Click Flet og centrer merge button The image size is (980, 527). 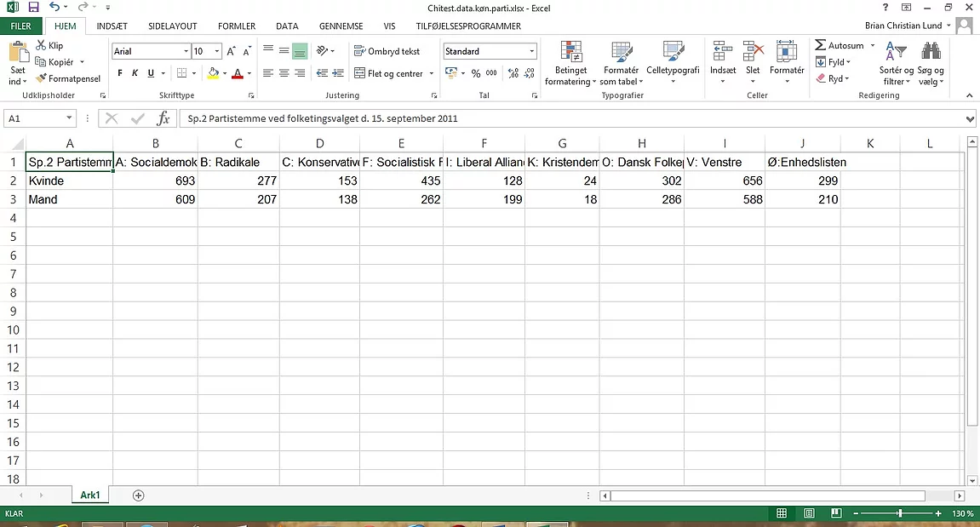click(x=389, y=74)
